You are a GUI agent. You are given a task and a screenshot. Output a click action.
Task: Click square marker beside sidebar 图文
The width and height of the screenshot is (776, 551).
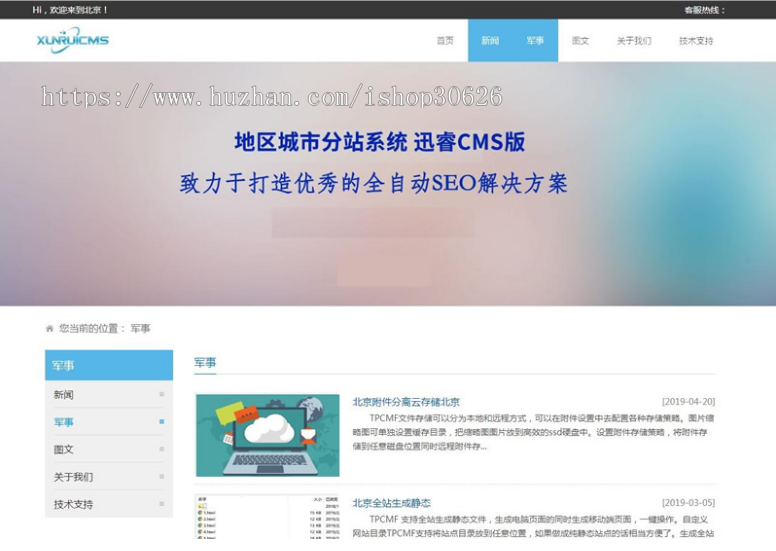162,449
